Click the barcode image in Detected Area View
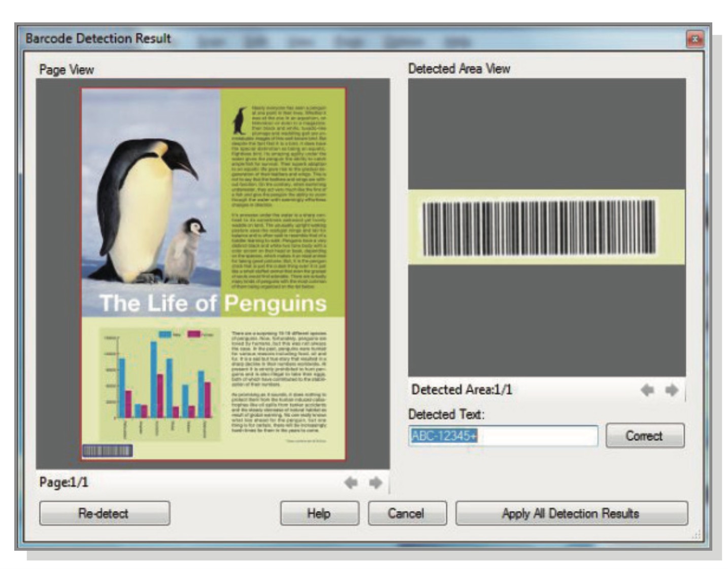The height and width of the screenshot is (569, 728). coord(539,228)
